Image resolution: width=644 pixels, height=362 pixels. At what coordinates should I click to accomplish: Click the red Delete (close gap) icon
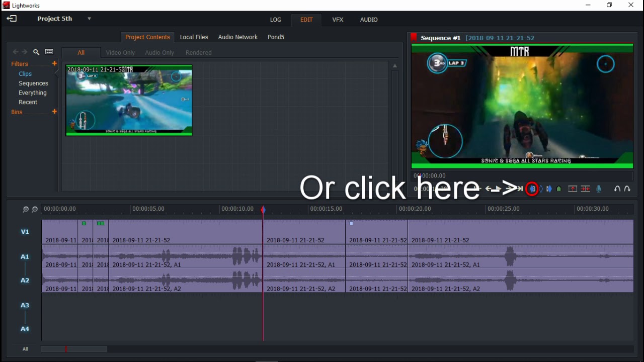pyautogui.click(x=586, y=189)
